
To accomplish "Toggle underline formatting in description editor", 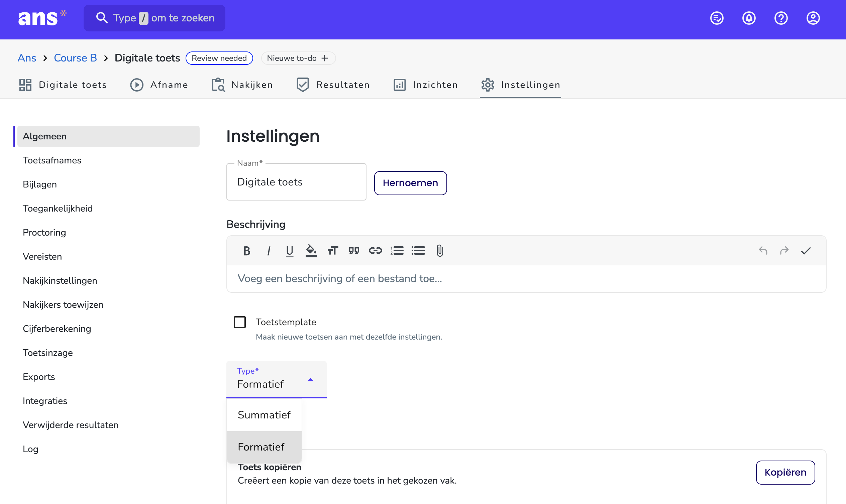I will 290,251.
